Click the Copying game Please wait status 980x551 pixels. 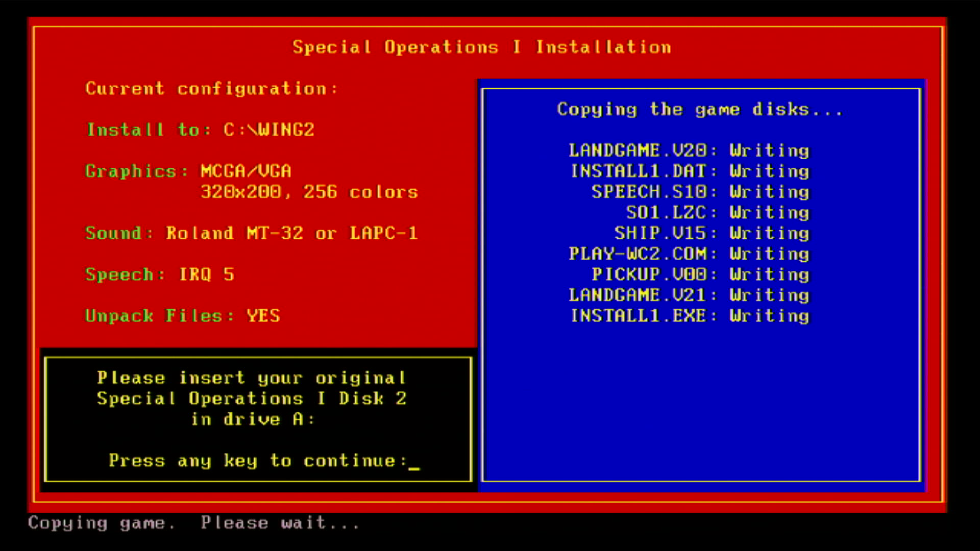pyautogui.click(x=194, y=523)
